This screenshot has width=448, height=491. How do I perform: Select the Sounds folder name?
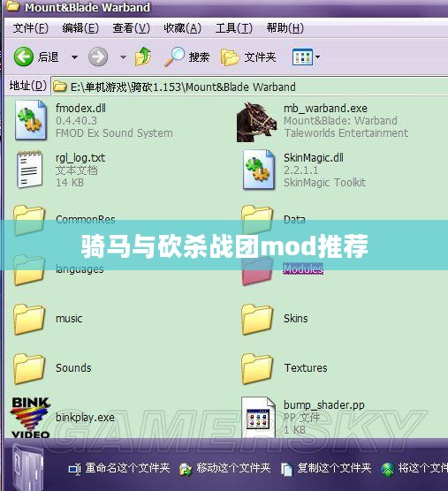pyautogui.click(x=73, y=368)
